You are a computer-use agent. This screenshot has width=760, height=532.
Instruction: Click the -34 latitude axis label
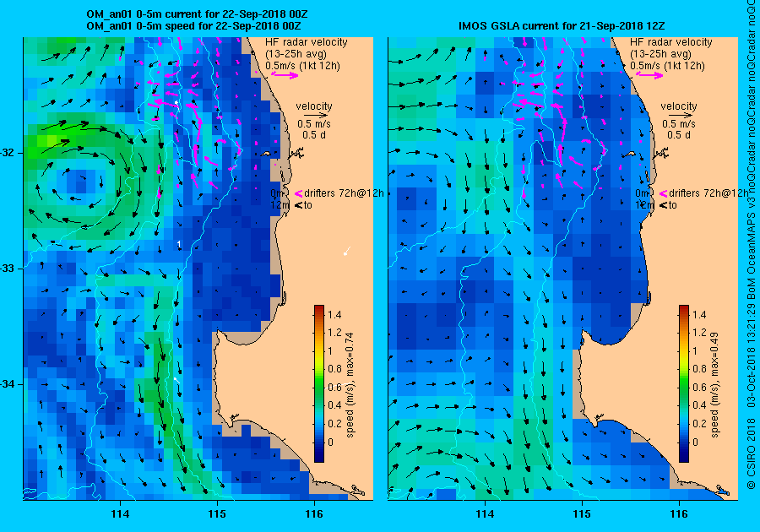[x=8, y=384]
